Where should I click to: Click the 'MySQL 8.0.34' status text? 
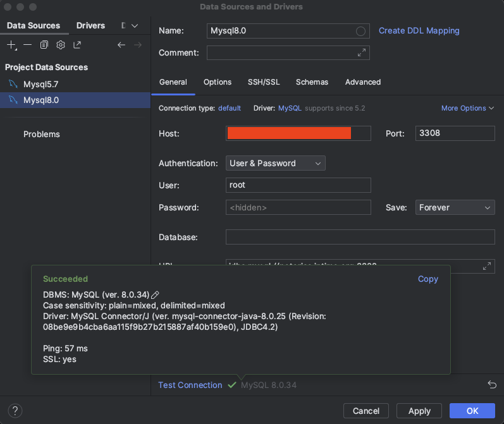click(x=269, y=385)
